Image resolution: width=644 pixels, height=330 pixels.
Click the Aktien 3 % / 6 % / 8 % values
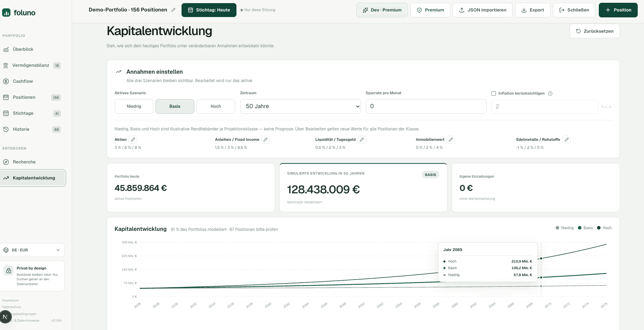click(x=128, y=148)
